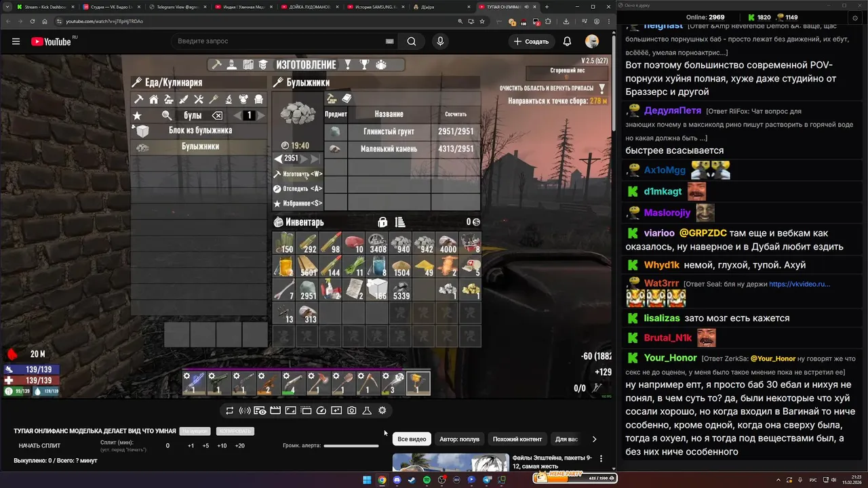Bookmark this page with the star
Screen dimensions: 868x488
[482, 21]
